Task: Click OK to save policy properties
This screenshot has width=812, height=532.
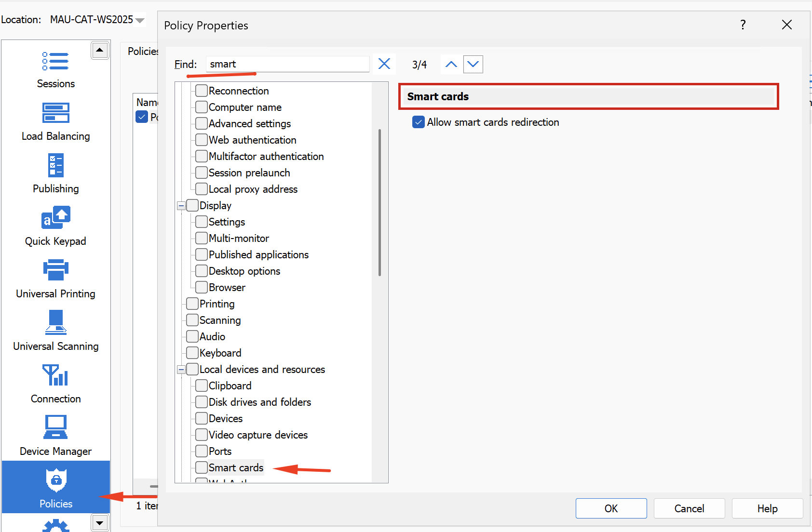Action: coord(611,508)
